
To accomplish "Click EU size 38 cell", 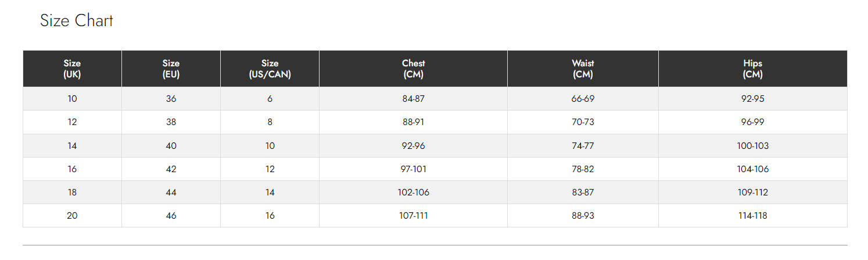I will click(x=171, y=122).
